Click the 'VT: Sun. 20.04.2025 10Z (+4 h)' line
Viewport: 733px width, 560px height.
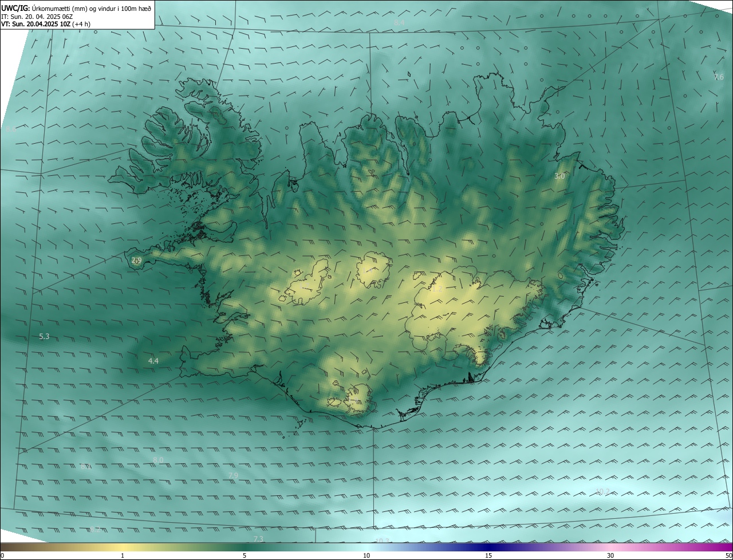coord(46,24)
